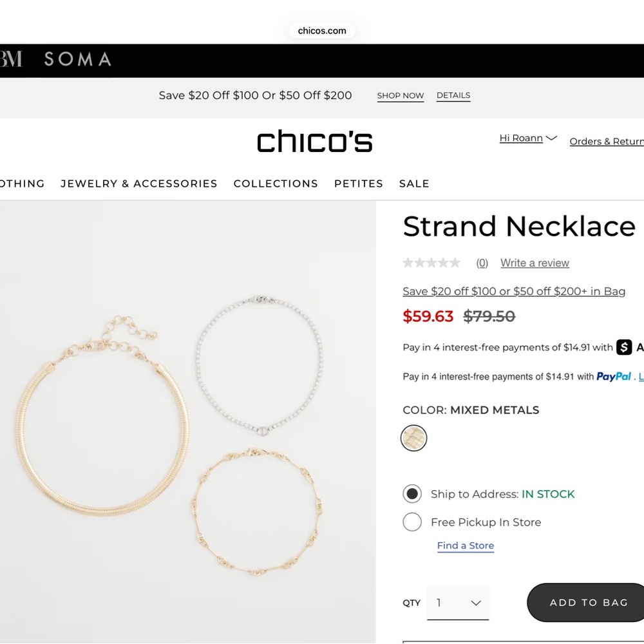Choose Free Pickup In Store
This screenshot has height=644, width=644.
click(412, 522)
